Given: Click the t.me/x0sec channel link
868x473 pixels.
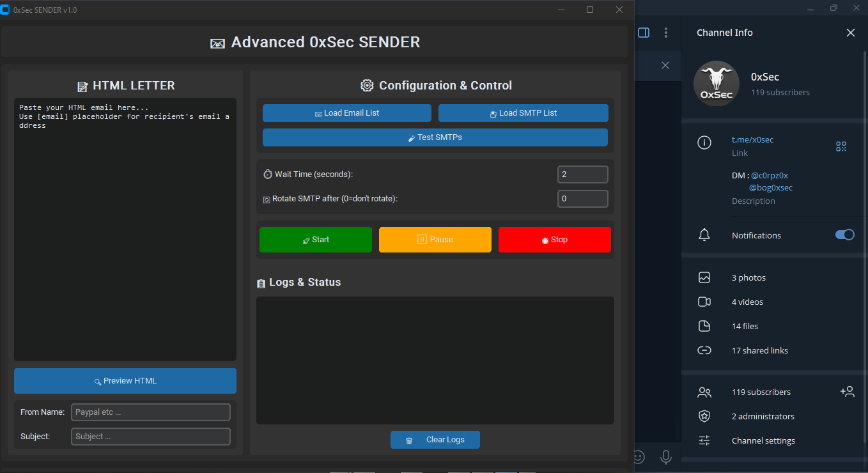Looking at the screenshot, I should pyautogui.click(x=752, y=139).
